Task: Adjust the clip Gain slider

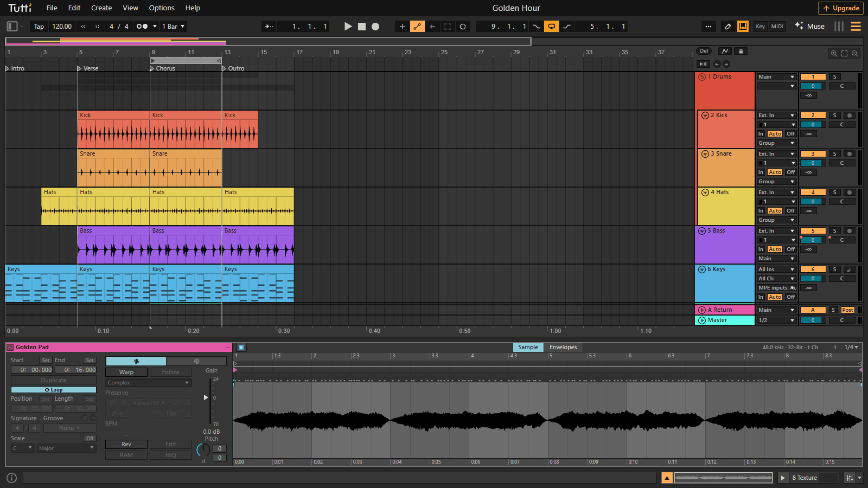Action: click(207, 398)
